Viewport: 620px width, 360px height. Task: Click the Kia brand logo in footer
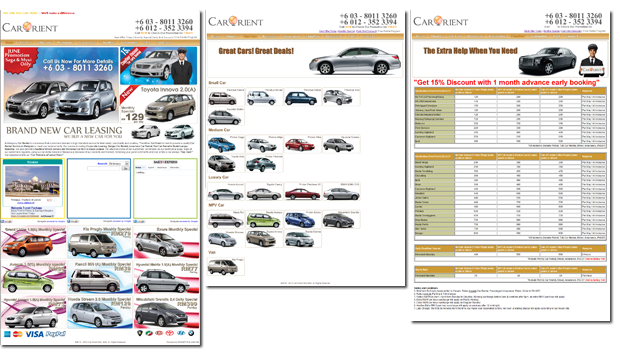click(x=159, y=333)
